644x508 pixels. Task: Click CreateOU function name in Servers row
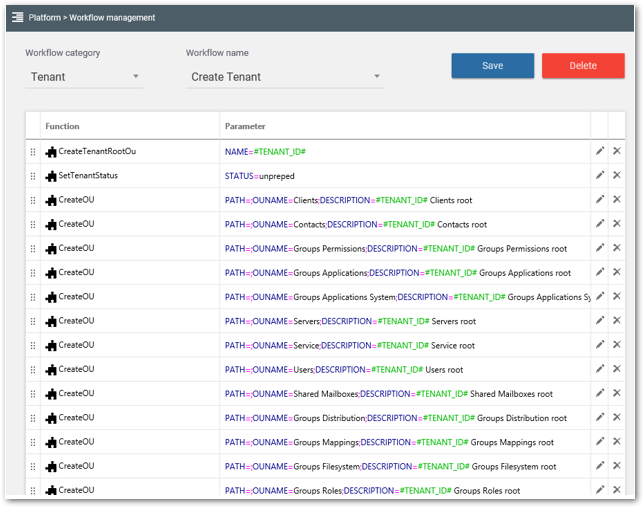(x=76, y=321)
